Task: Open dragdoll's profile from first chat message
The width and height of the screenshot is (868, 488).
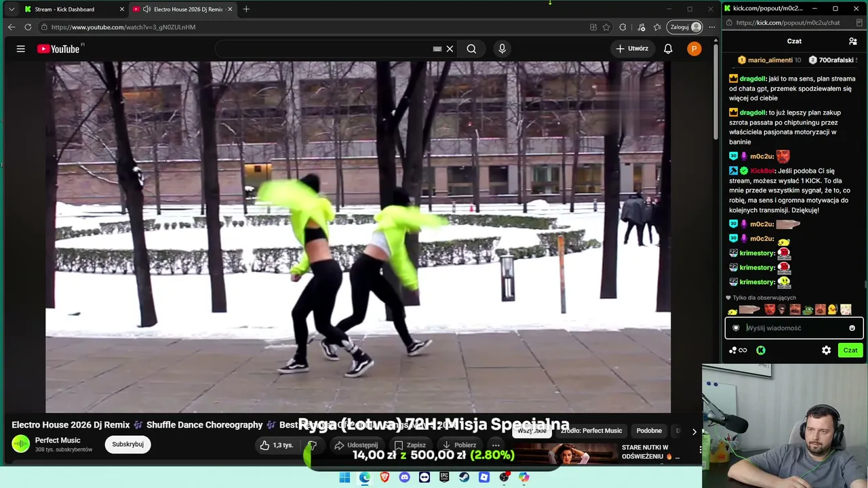Action: [x=753, y=79]
